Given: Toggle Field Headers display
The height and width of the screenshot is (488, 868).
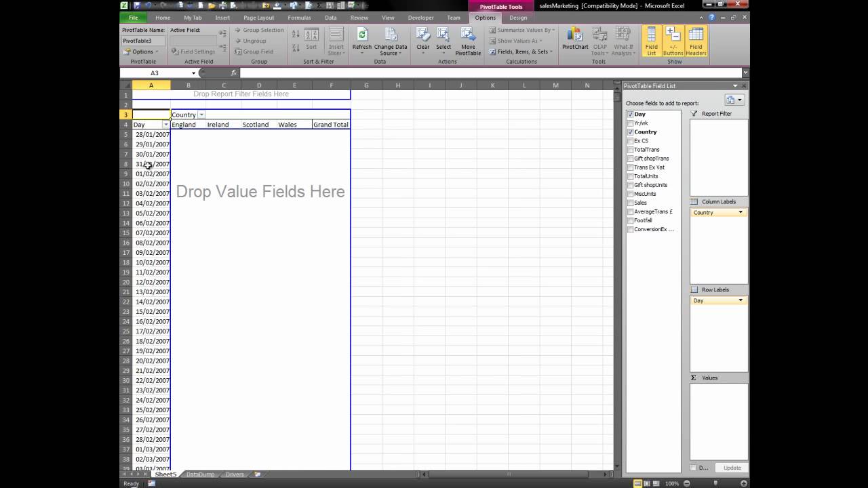Looking at the screenshot, I should point(696,41).
